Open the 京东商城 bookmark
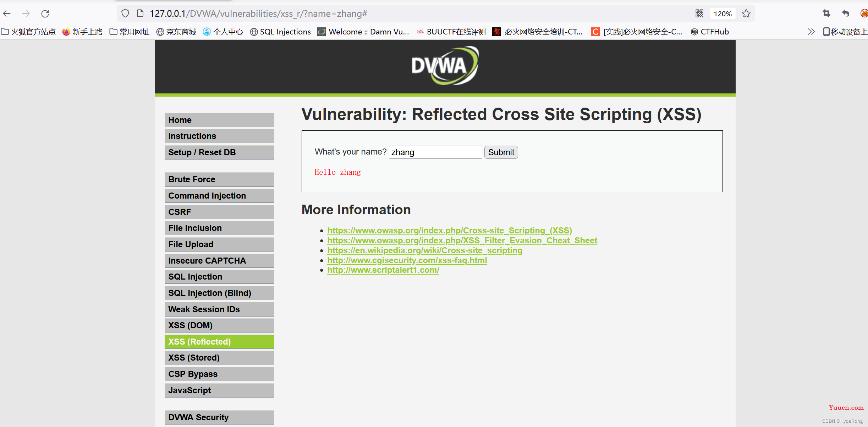The height and width of the screenshot is (427, 868). tap(176, 32)
